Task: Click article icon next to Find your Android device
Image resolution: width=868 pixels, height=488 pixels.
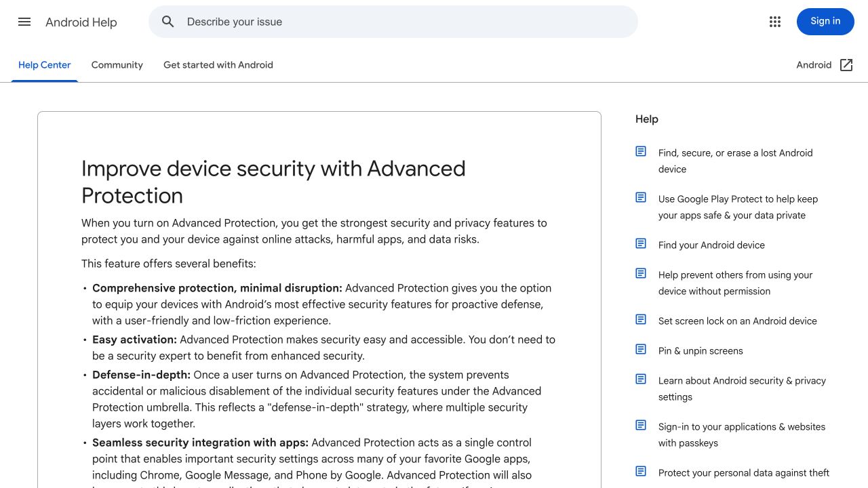Action: coord(641,243)
